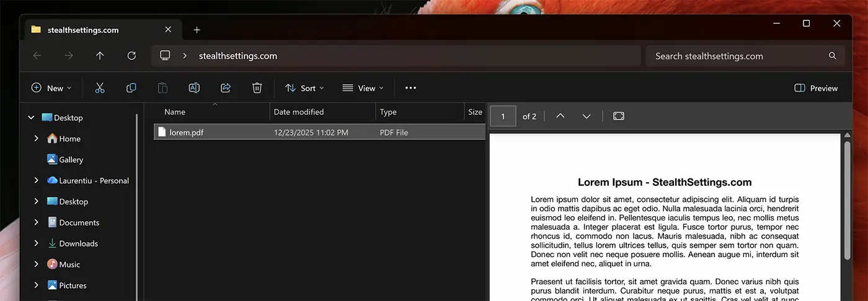This screenshot has height=301, width=868.
Task: Open Laurentiu - Personal OneDrive
Action: click(x=88, y=181)
